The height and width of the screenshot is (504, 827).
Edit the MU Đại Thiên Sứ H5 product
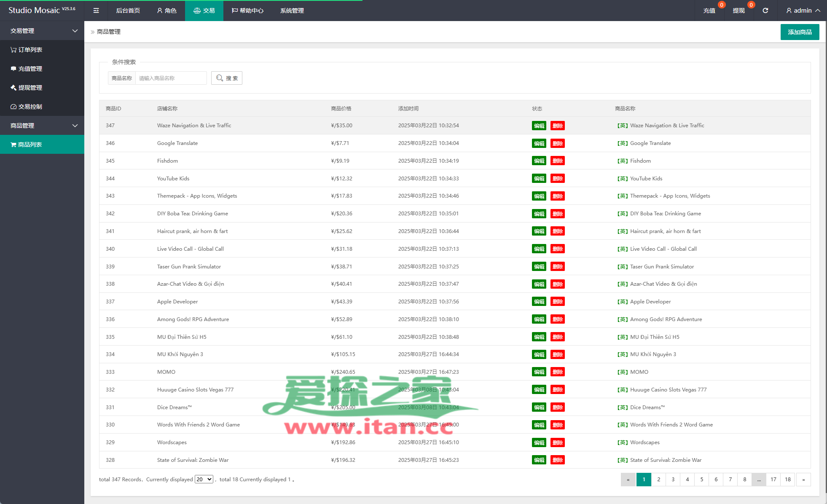539,337
